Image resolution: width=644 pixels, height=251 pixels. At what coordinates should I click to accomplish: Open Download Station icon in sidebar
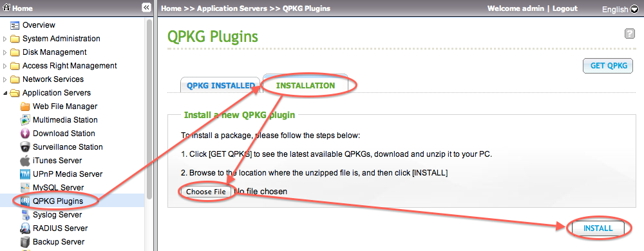tap(25, 134)
